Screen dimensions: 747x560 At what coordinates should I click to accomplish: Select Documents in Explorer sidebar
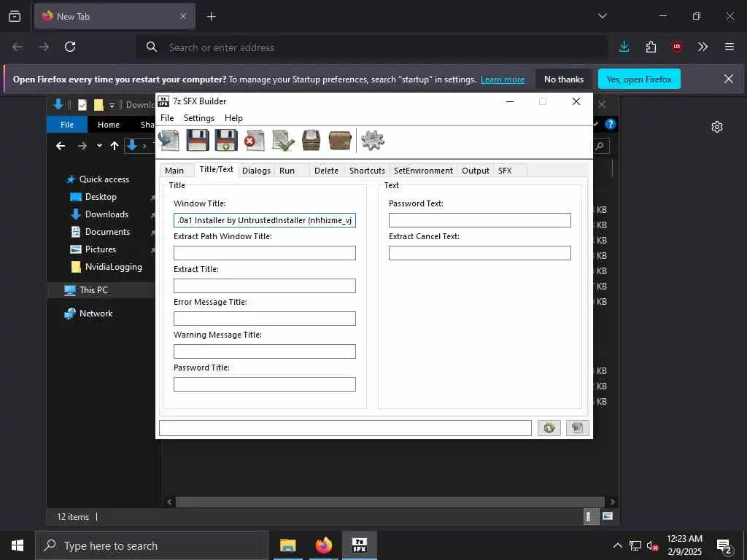point(107,232)
